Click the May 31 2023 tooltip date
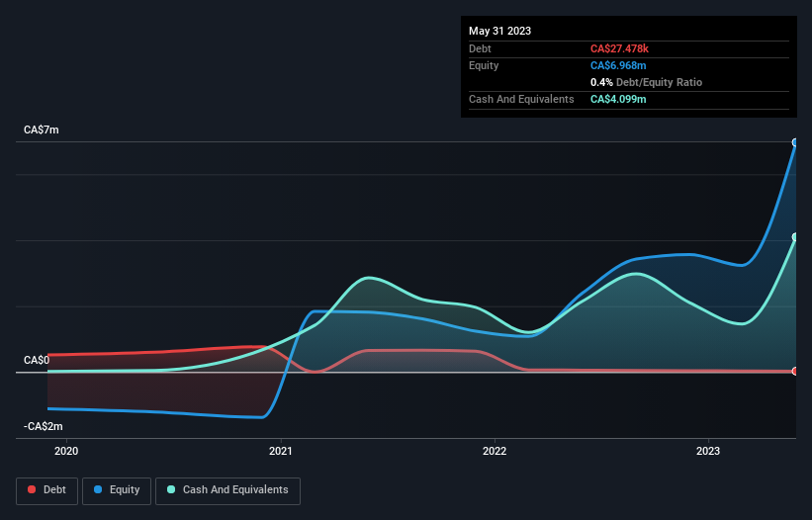The width and height of the screenshot is (812, 520). [499, 31]
